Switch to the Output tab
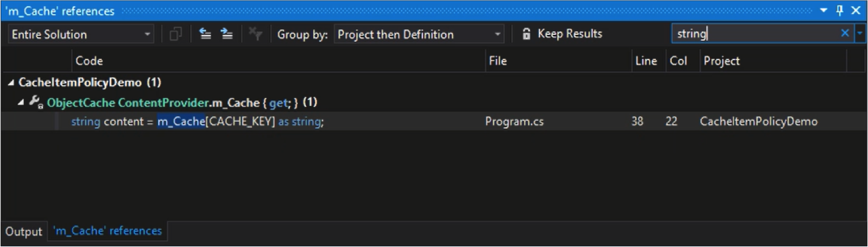 (x=23, y=232)
